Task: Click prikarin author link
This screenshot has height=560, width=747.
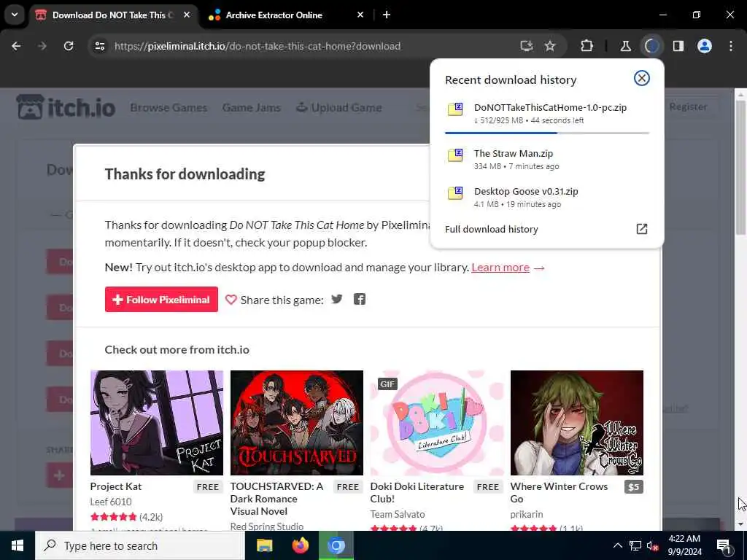Action: 527,514
